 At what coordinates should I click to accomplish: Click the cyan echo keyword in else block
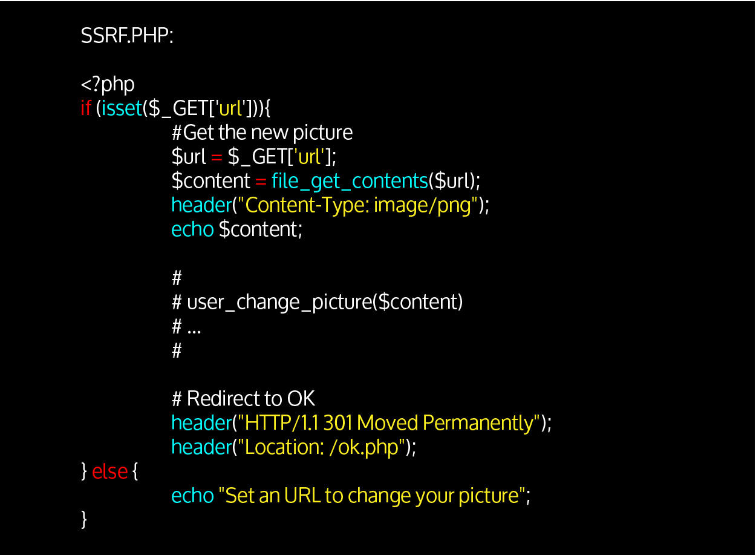[192, 496]
